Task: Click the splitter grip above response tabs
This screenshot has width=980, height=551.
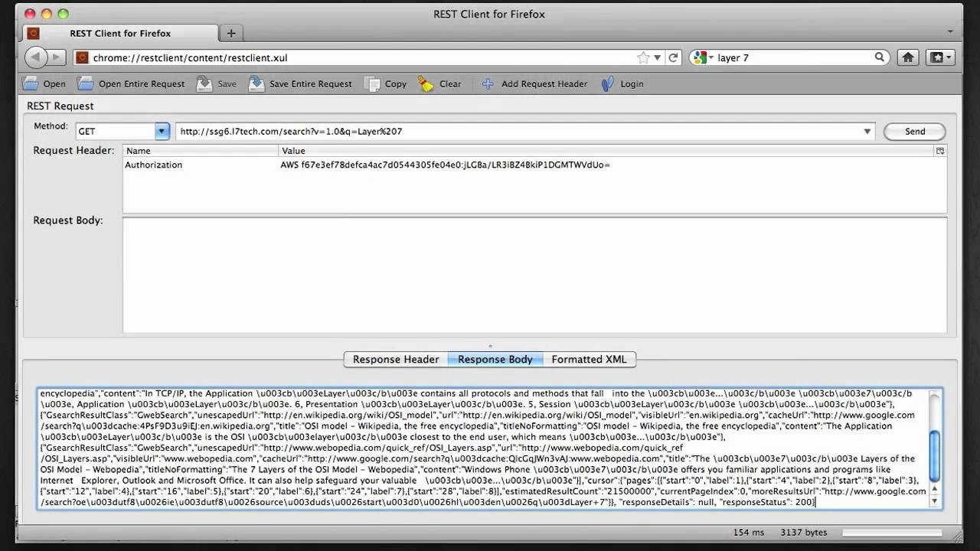Action: coord(490,346)
